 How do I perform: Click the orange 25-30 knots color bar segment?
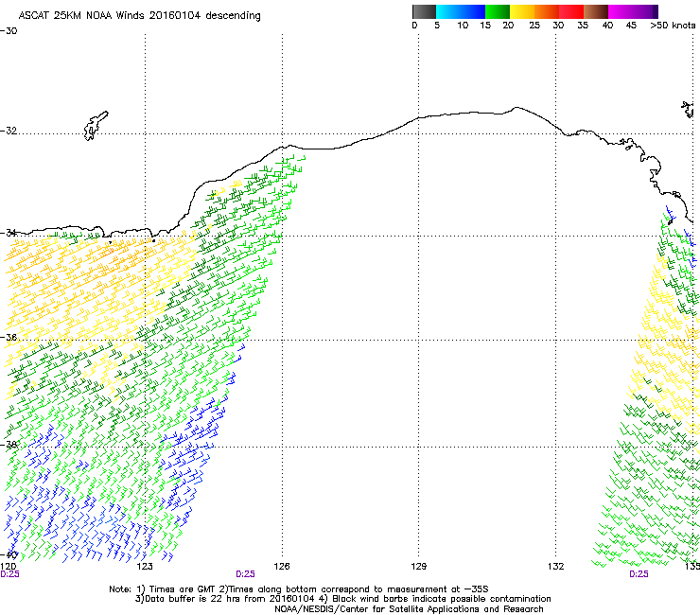pos(547,11)
